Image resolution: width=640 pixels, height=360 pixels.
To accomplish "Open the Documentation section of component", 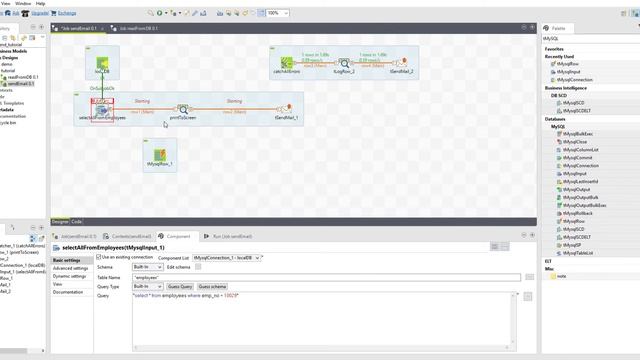I will point(68,292).
